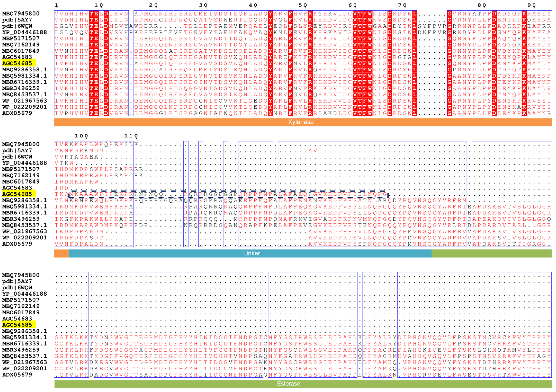Click the MBQ7945800 label in the first block
This screenshot has width=556, height=392.
coord(21,14)
